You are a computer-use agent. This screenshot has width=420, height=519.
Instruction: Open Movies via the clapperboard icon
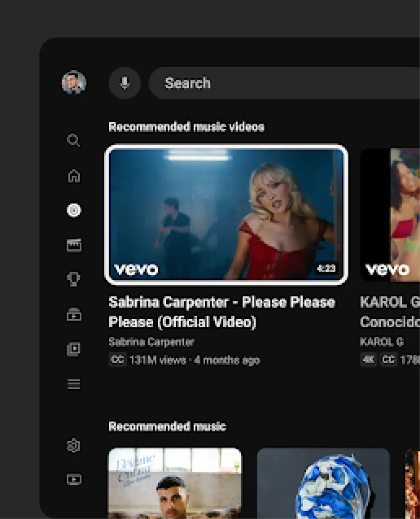[x=74, y=245]
